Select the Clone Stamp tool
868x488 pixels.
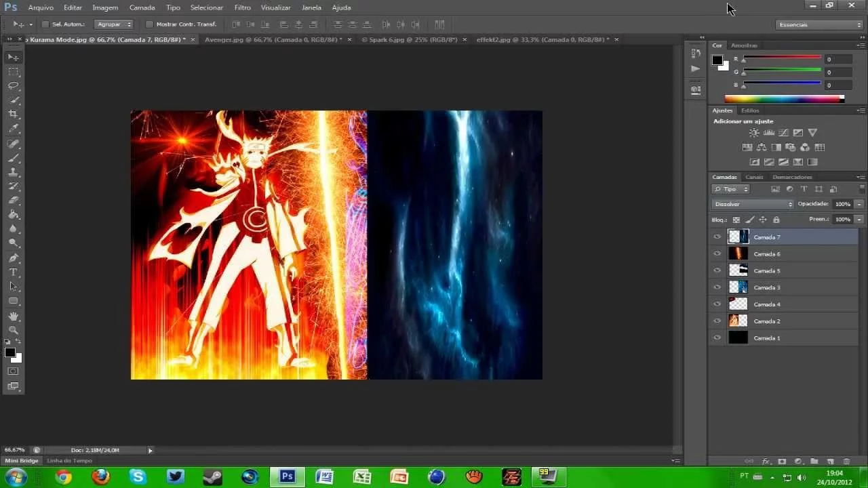click(14, 172)
